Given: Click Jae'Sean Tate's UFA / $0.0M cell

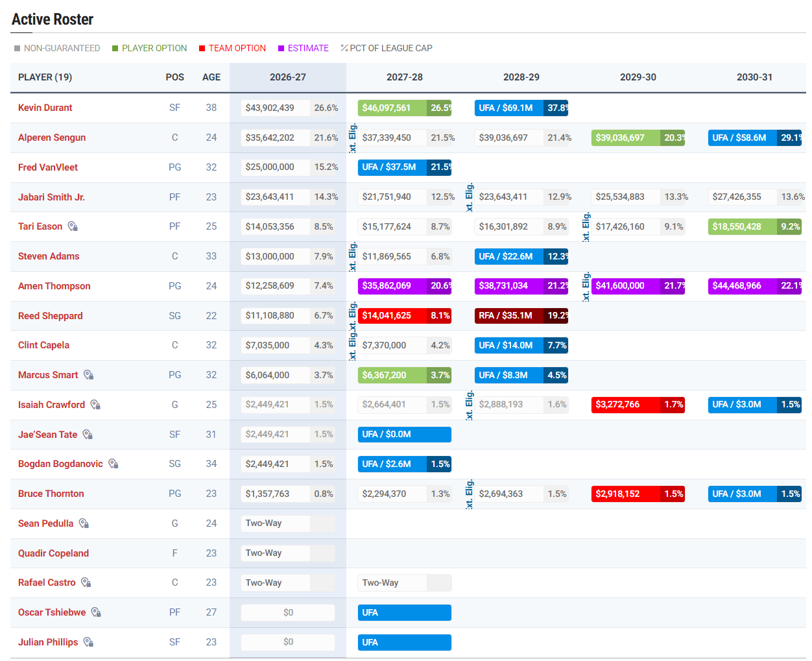Looking at the screenshot, I should click(405, 435).
